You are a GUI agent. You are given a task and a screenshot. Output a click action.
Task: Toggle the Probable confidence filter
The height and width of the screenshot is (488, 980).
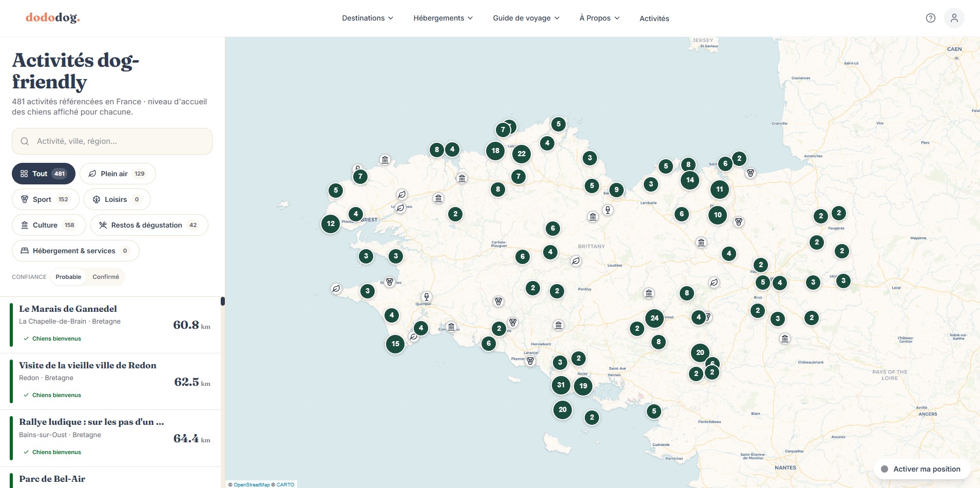point(68,277)
